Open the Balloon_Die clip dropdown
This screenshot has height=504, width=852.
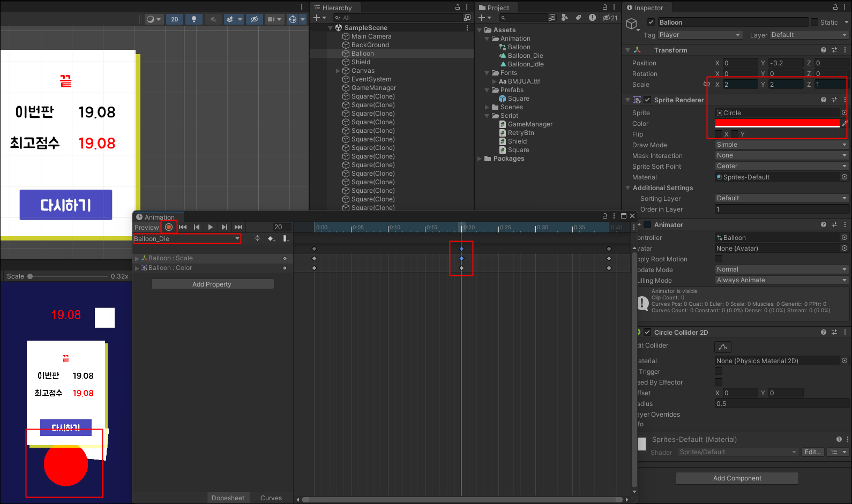[x=187, y=239]
